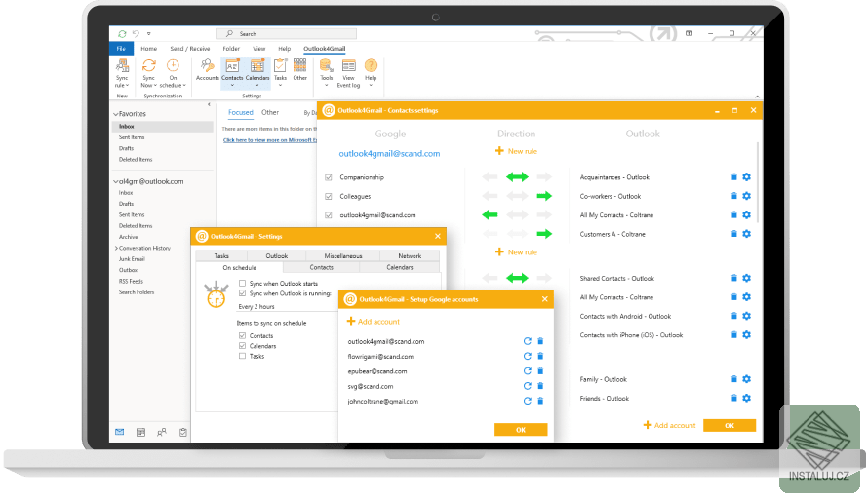Delete the Acquaintances - Outlook rule
Image resolution: width=868 pixels, height=502 pixels.
pyautogui.click(x=734, y=177)
